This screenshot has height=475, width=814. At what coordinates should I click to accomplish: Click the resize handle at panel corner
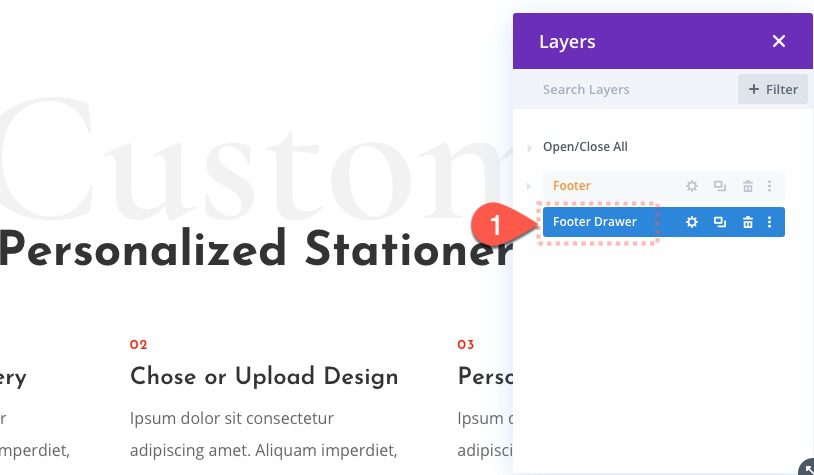tap(806, 467)
